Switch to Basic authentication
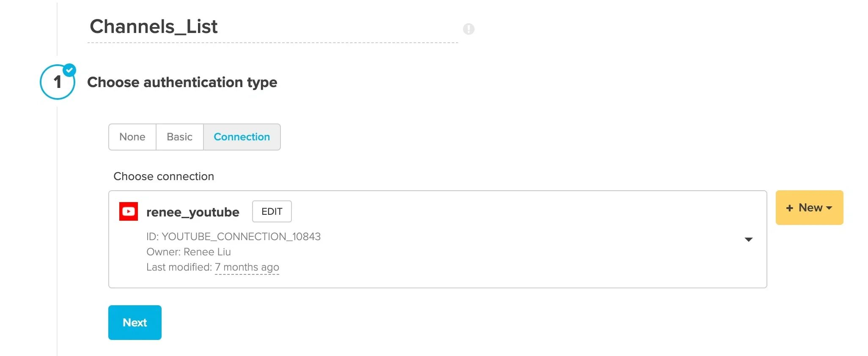Viewport: 868px width, 356px height. point(179,137)
